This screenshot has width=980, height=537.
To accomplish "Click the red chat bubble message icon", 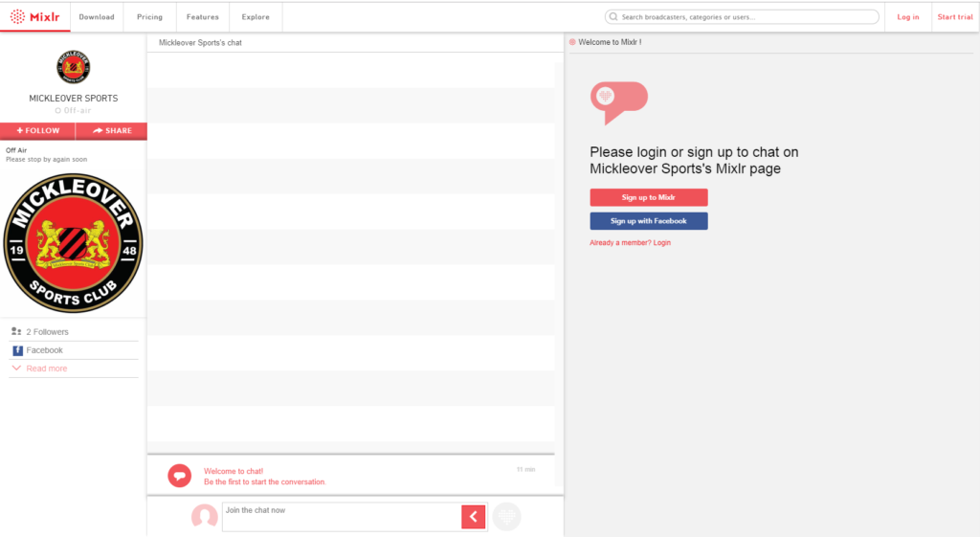I will (179, 476).
